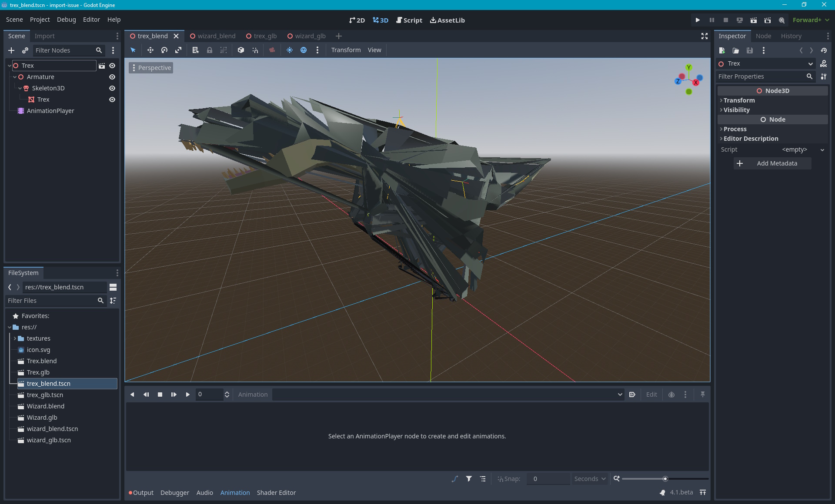
Task: Switch to the wizard_blend scene tab
Action: (x=216, y=36)
